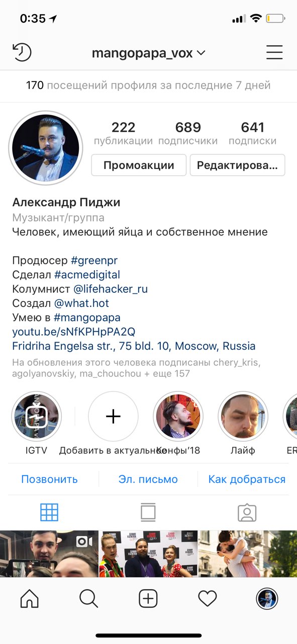Switch to the feed list view tab
Screen dimensions: 297x644
tap(148, 512)
